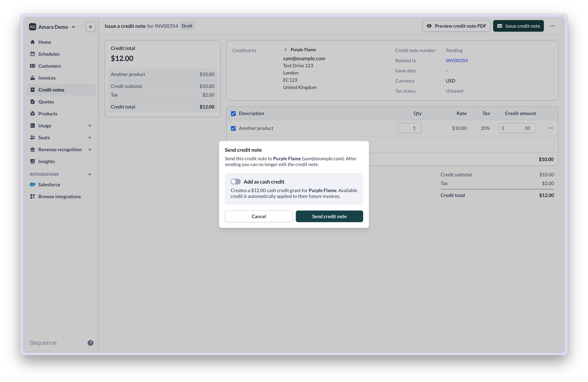588x382 pixels.
Task: Click the Home icon in sidebar
Action: coord(32,42)
